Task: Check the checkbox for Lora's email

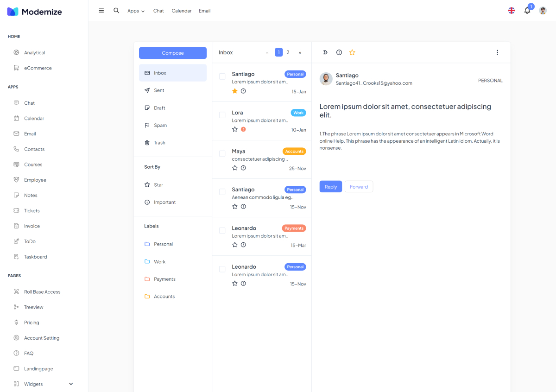Action: [222, 115]
